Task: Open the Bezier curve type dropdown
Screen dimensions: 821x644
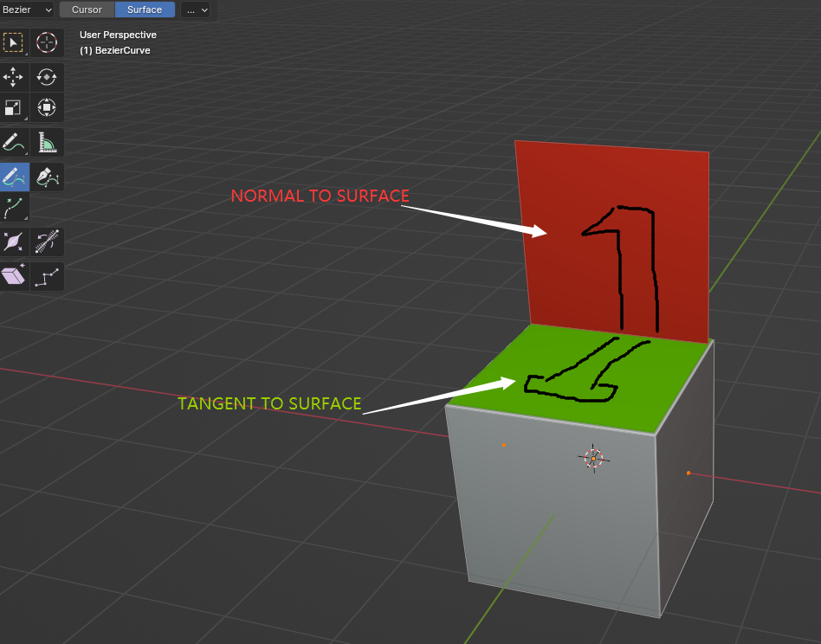Action: coord(26,10)
